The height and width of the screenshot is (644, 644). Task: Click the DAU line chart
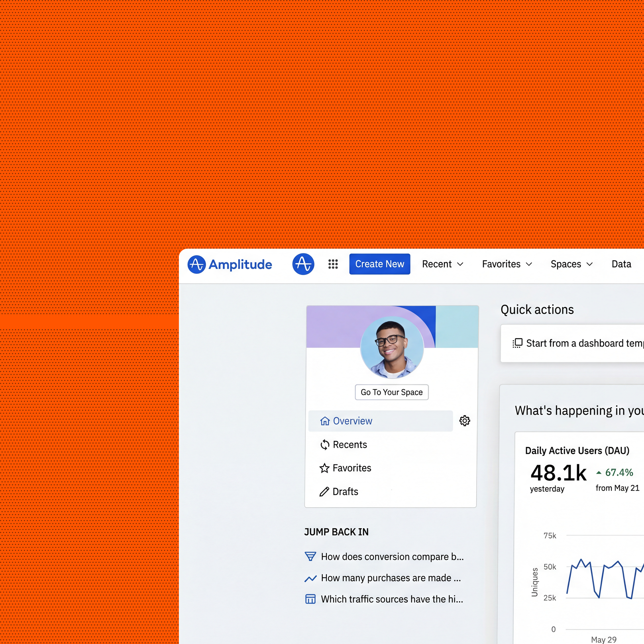pyautogui.click(x=605, y=579)
